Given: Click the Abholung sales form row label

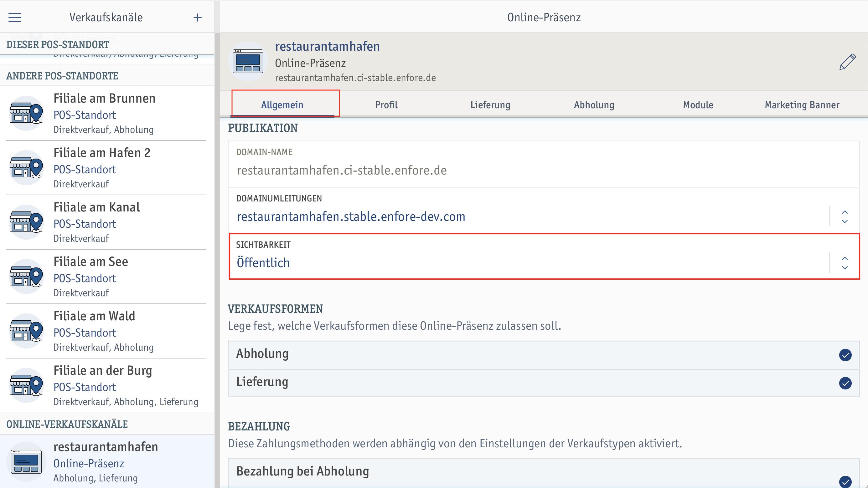Looking at the screenshot, I should tap(262, 354).
